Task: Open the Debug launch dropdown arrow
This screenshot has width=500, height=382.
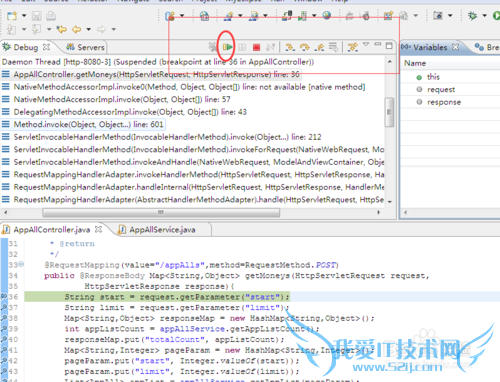Action: tap(485, 16)
